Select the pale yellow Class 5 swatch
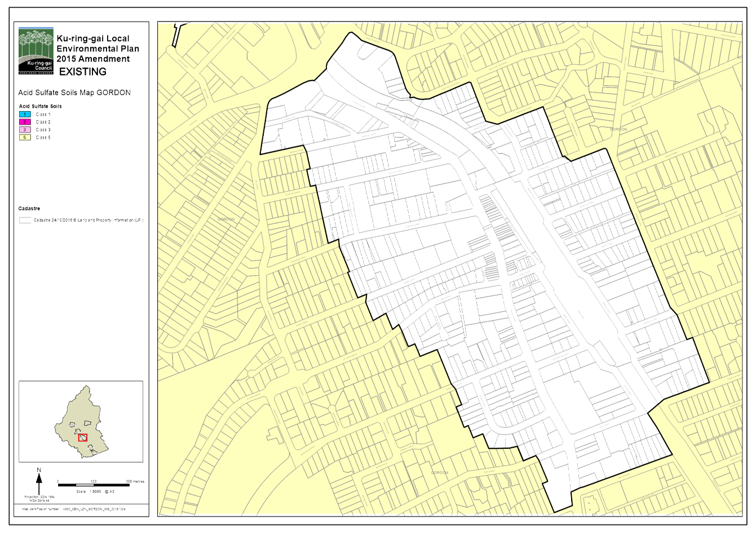The height and width of the screenshot is (534, 756). (x=25, y=138)
